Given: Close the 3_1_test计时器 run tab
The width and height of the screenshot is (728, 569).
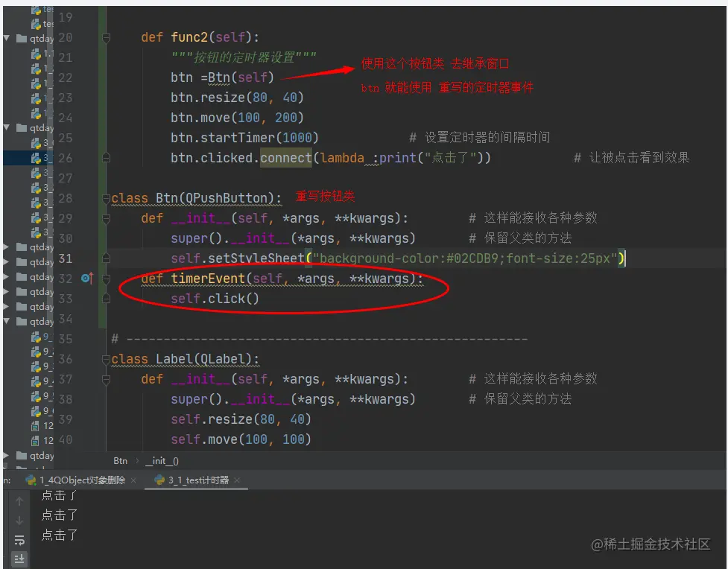Looking at the screenshot, I should point(237,480).
